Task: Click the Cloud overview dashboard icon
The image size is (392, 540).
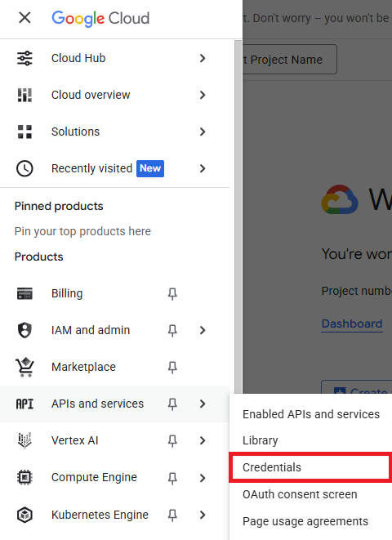Action: [24, 95]
